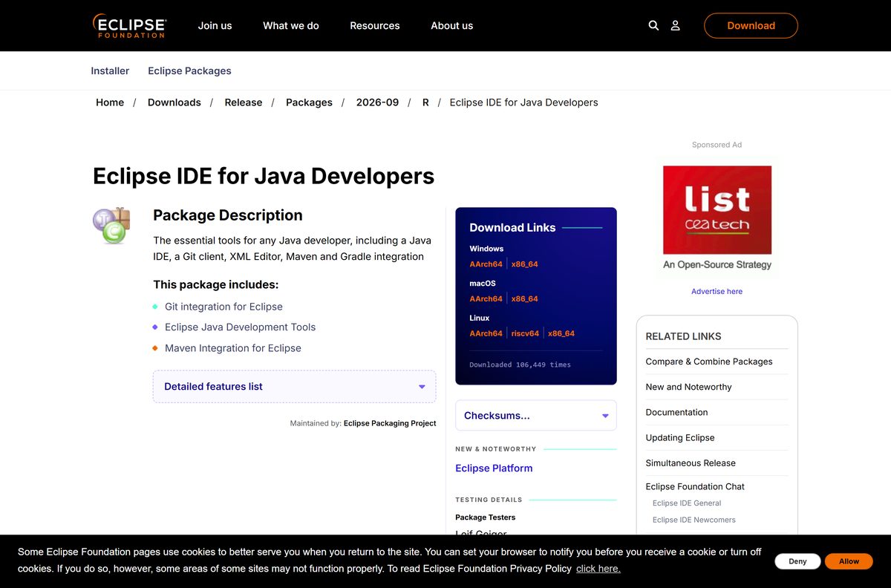Viewport: 891px width, 588px height.
Task: Click the Eclipse package icon beside the description
Action: pos(111,226)
